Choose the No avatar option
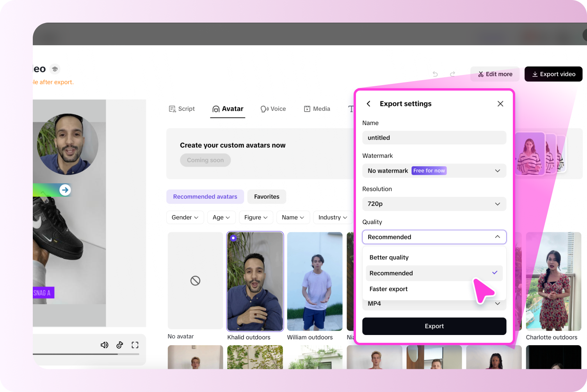 click(x=195, y=281)
